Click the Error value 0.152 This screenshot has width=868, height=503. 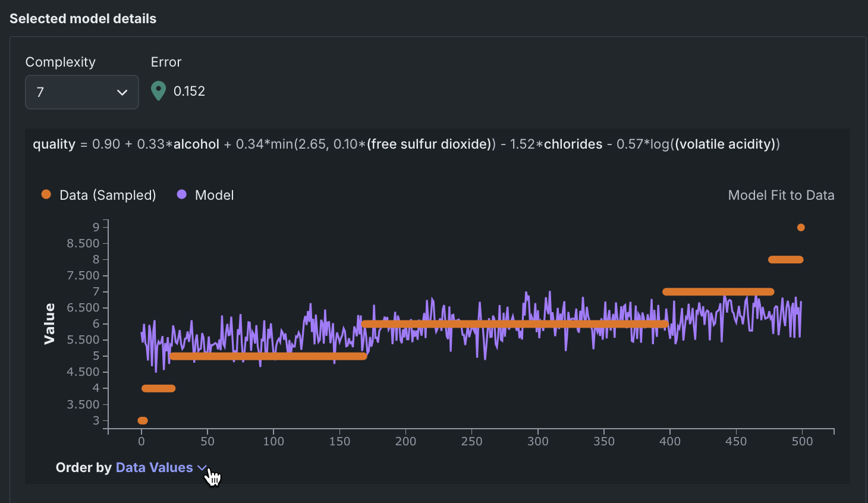point(189,91)
